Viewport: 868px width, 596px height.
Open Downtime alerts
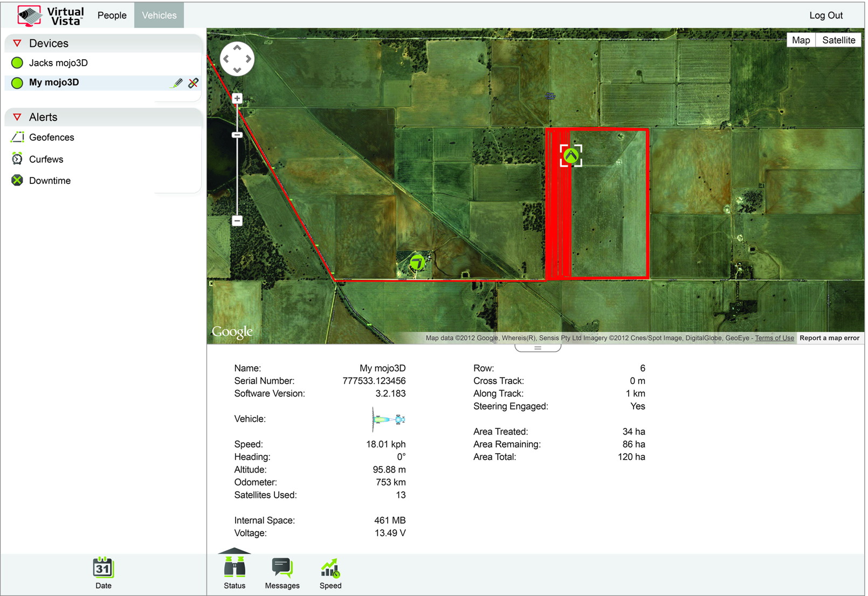pyautogui.click(x=50, y=181)
